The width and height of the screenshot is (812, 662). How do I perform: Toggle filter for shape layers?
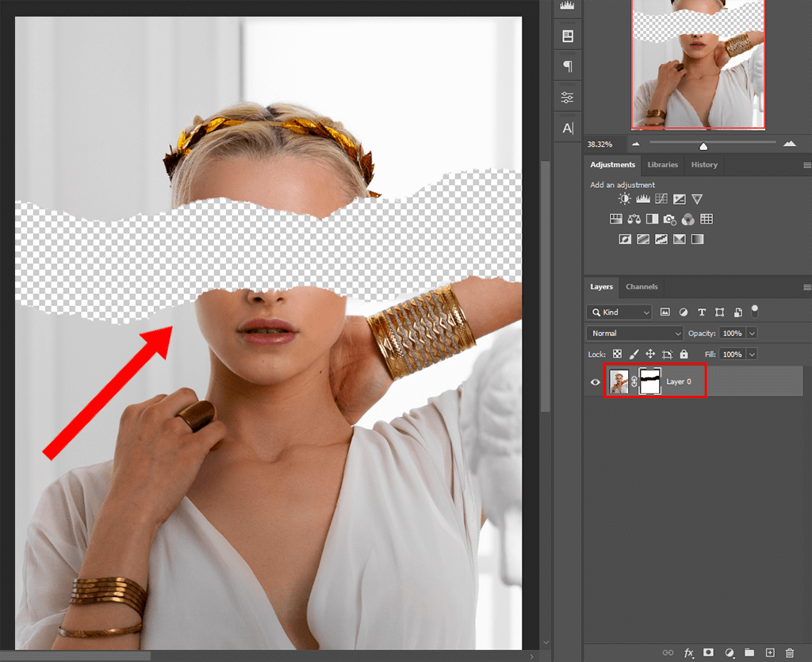point(720,312)
